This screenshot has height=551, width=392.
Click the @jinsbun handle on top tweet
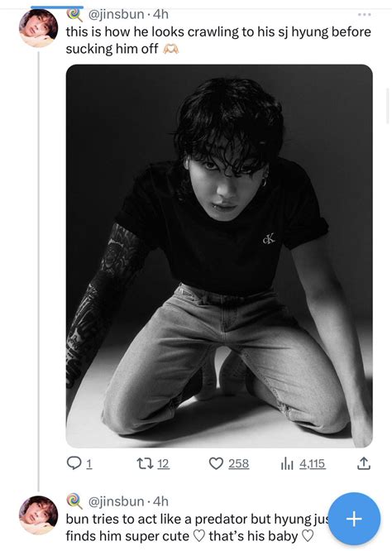tap(115, 14)
